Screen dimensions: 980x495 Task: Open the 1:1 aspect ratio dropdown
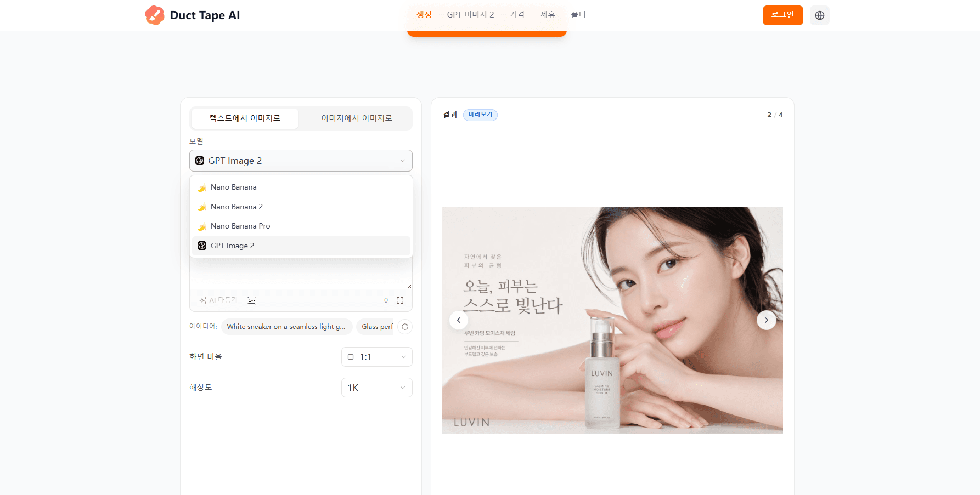[376, 357]
